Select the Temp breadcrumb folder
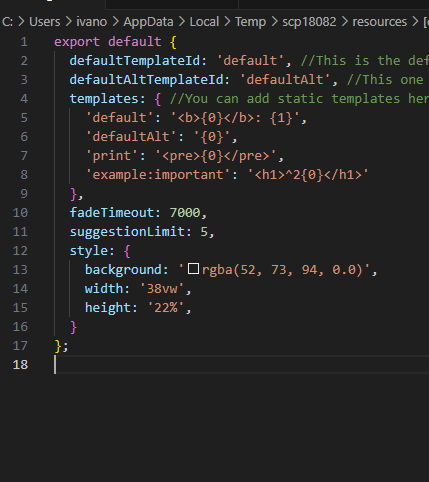Image resolution: width=429 pixels, height=482 pixels. tap(250, 22)
